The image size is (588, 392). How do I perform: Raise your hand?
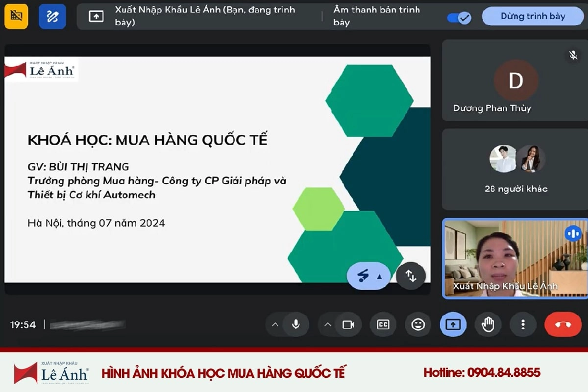click(x=488, y=324)
